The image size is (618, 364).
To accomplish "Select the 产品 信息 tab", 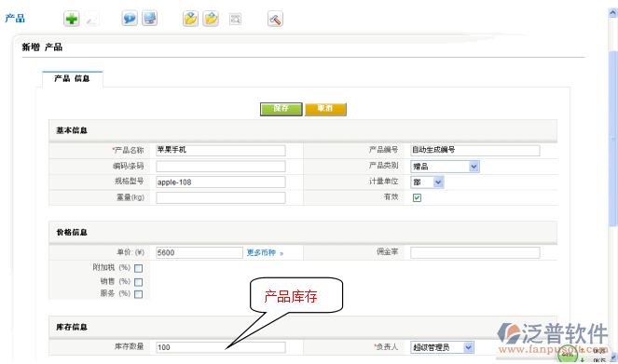I will coord(72,79).
